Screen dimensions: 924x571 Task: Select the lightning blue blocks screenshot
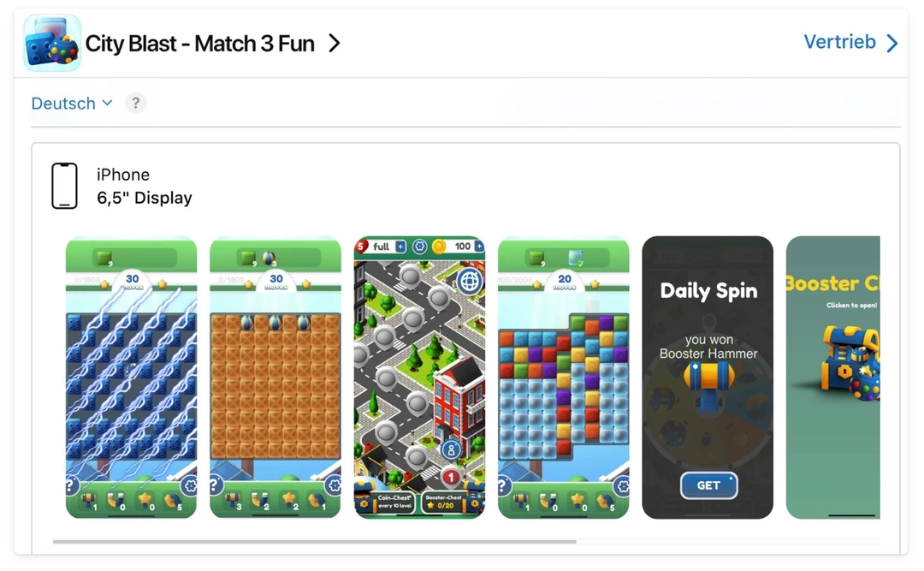[x=131, y=378]
